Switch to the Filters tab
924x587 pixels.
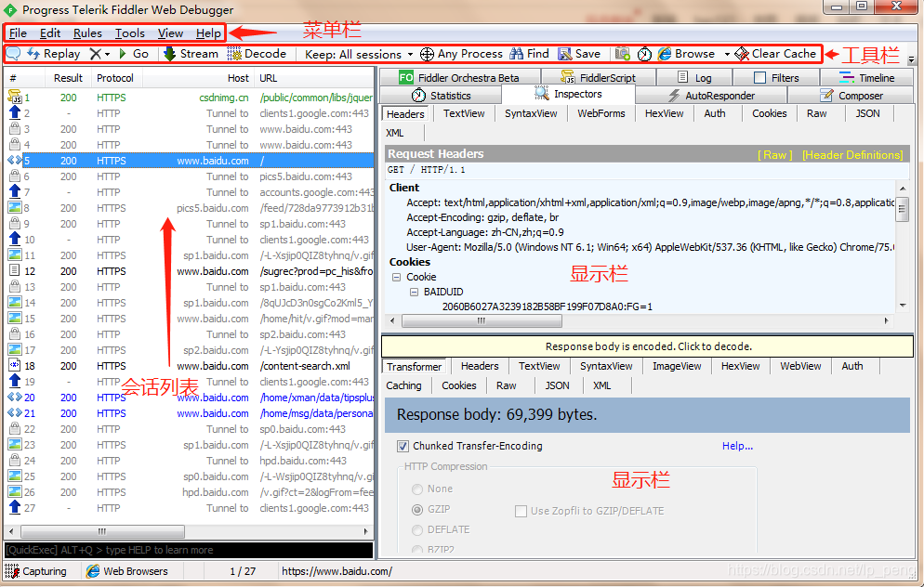[x=776, y=77]
